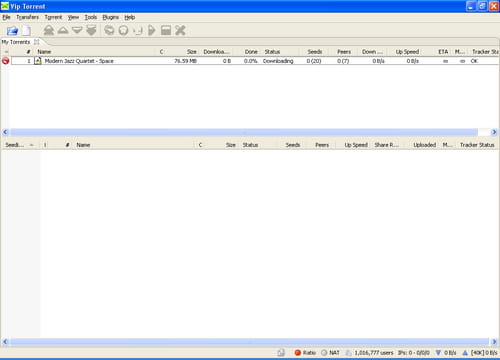Open the Transfers menu

(28, 17)
